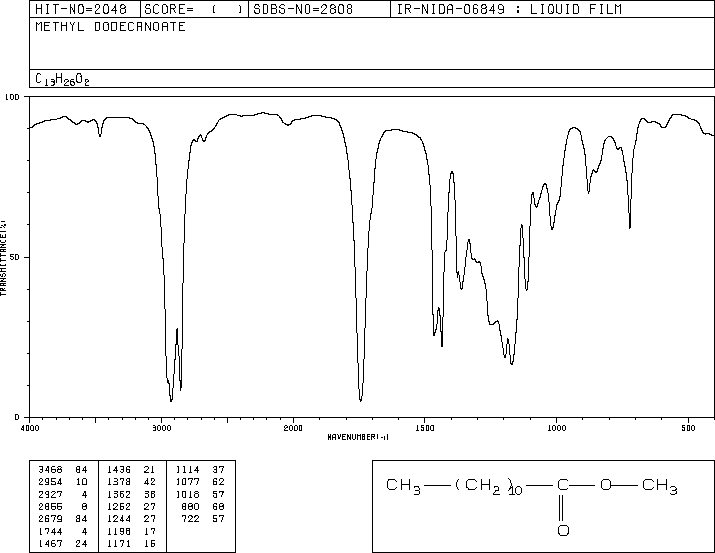715x553 pixels.
Task: Click the 1198 peak table entry
Action: point(119,531)
